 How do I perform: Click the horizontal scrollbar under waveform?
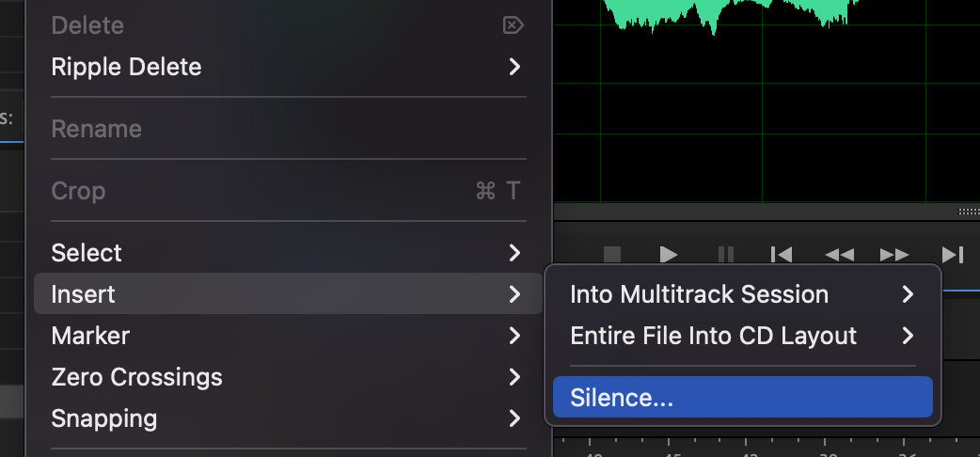(x=767, y=212)
